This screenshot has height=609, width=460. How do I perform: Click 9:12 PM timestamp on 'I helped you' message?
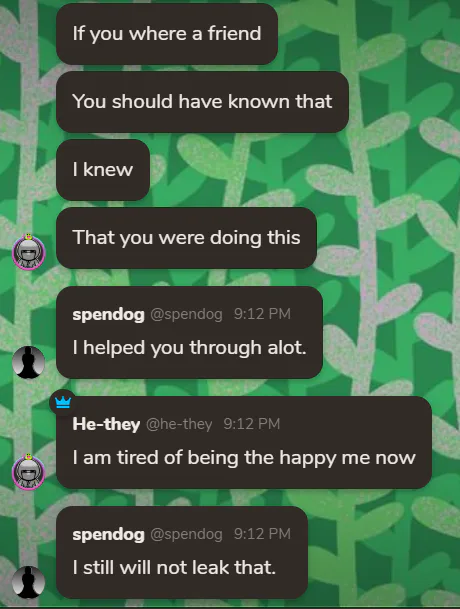pyautogui.click(x=262, y=314)
